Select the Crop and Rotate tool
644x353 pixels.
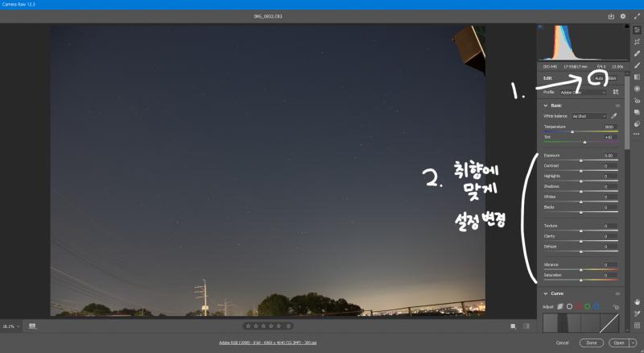coord(637,42)
